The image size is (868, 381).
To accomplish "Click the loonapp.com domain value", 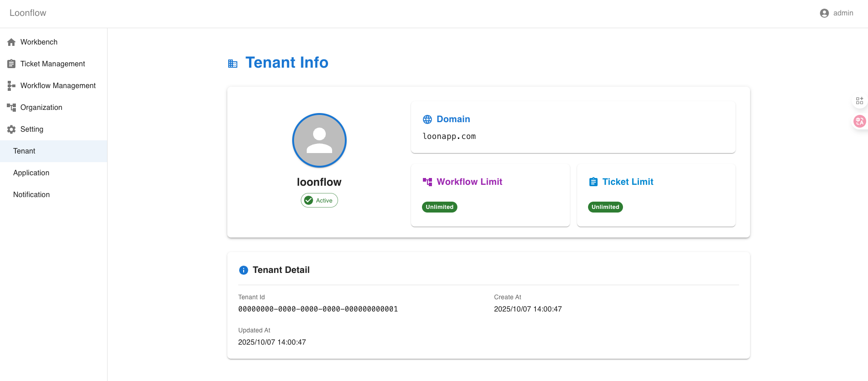I will 449,136.
